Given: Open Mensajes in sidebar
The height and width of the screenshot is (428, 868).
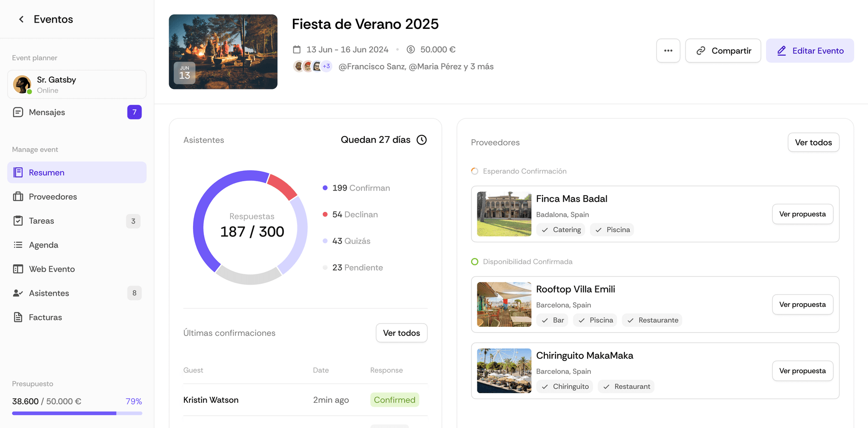Looking at the screenshot, I should (x=77, y=112).
